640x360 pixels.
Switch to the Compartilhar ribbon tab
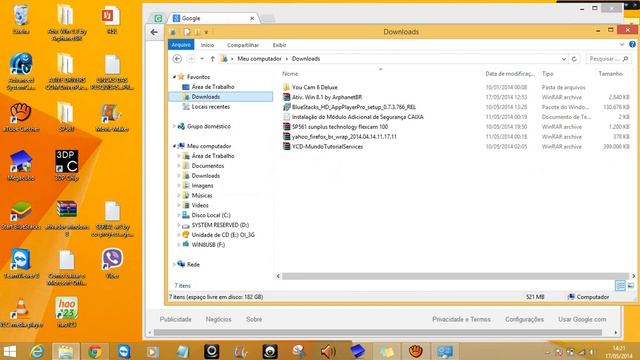tap(243, 45)
